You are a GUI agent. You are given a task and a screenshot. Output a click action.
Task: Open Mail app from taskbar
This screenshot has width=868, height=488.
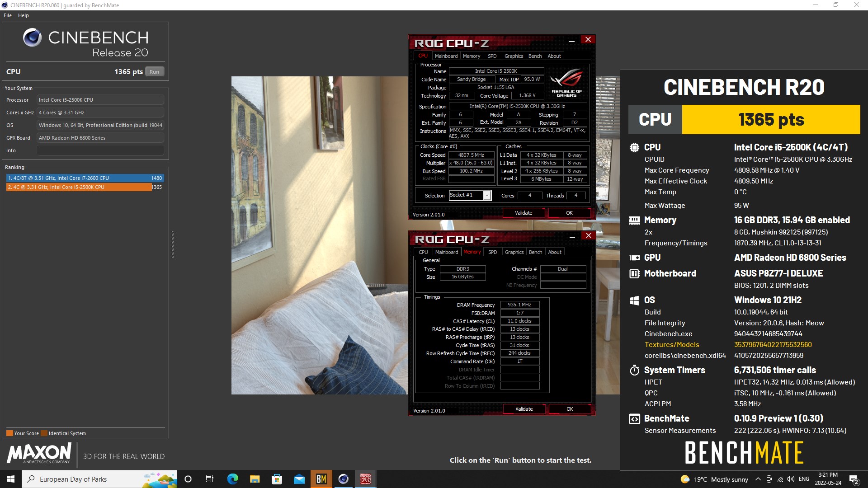pos(299,479)
